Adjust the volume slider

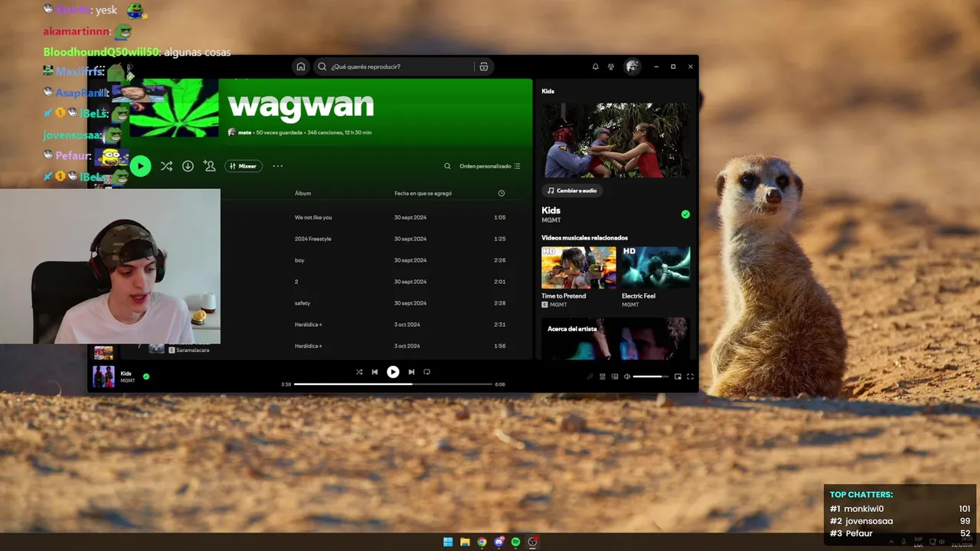650,377
